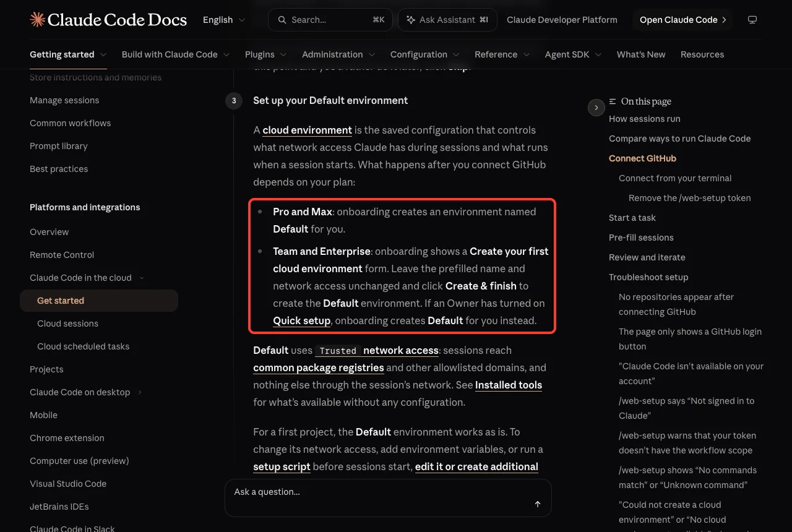Follow the setup script link
This screenshot has width=792, height=532.
coord(282,466)
